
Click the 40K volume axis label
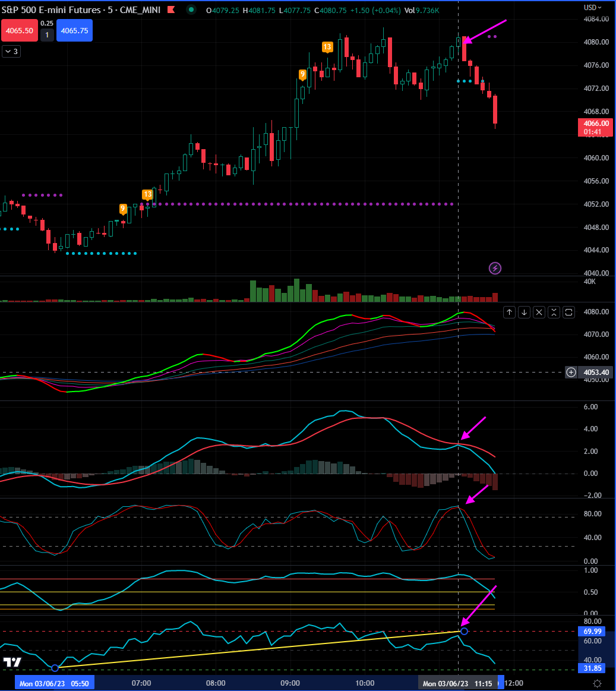589,282
